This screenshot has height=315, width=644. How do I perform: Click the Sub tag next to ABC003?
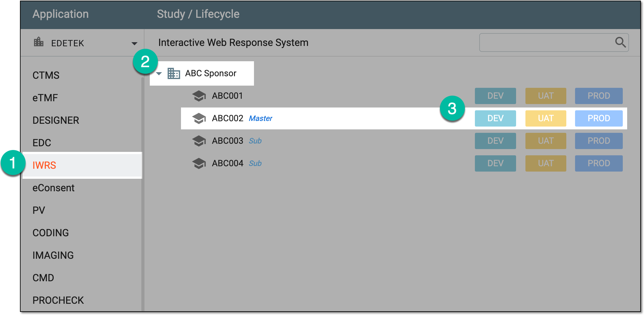(x=255, y=141)
